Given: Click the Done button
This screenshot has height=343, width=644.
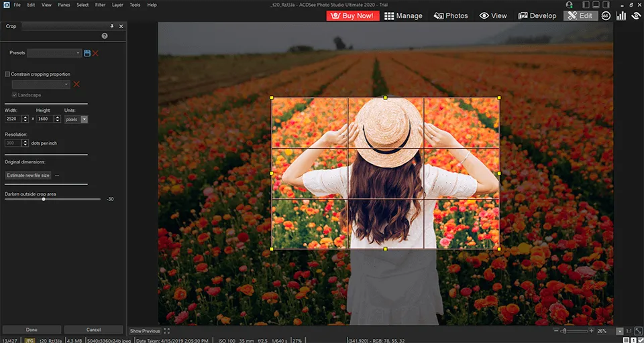Looking at the screenshot, I should click(x=32, y=330).
